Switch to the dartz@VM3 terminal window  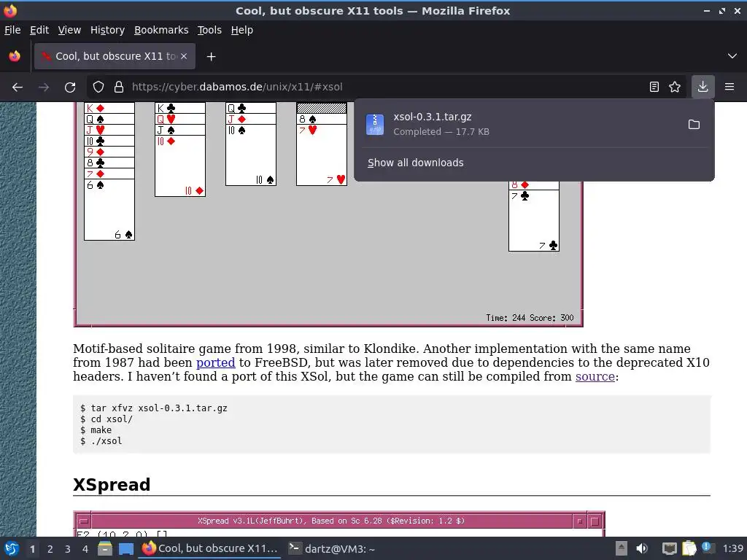tap(332, 548)
